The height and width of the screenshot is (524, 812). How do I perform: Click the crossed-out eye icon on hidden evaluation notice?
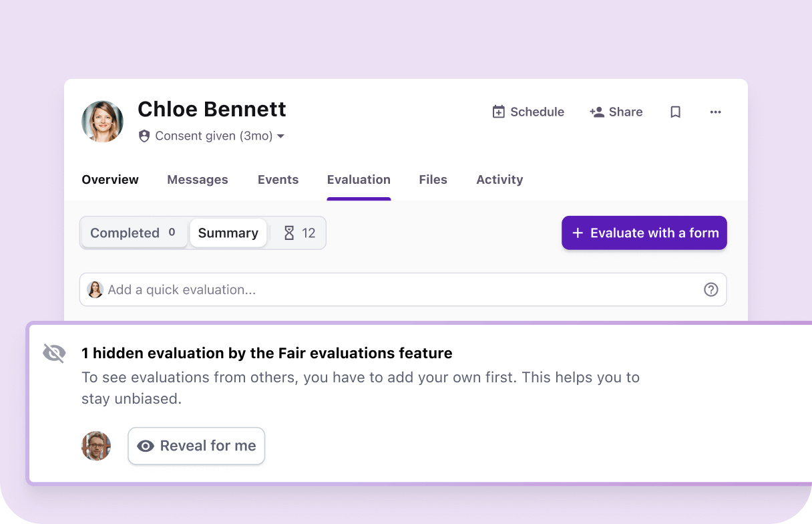point(54,353)
